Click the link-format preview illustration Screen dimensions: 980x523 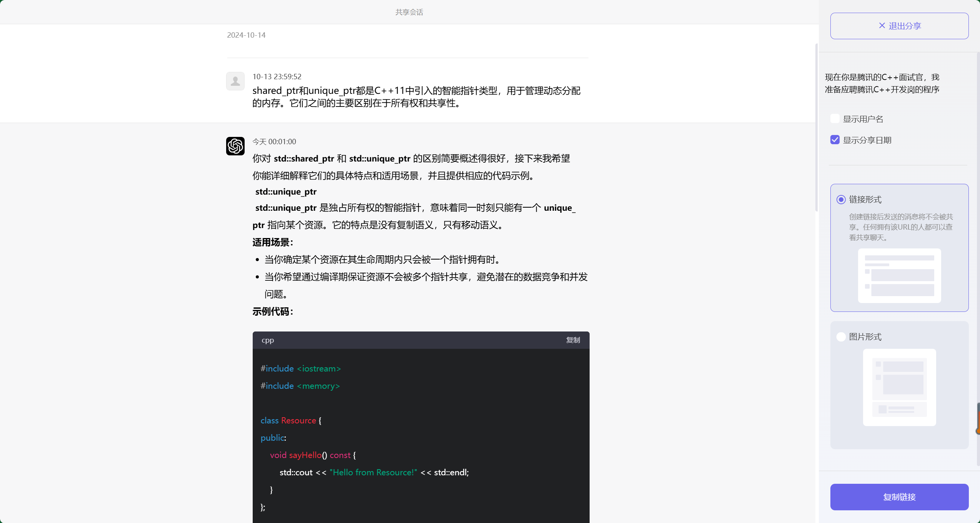click(x=899, y=275)
